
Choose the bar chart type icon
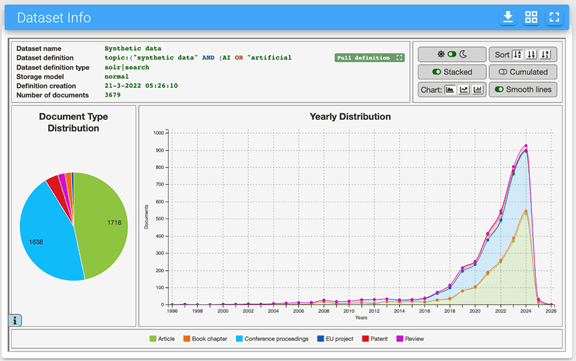point(478,90)
